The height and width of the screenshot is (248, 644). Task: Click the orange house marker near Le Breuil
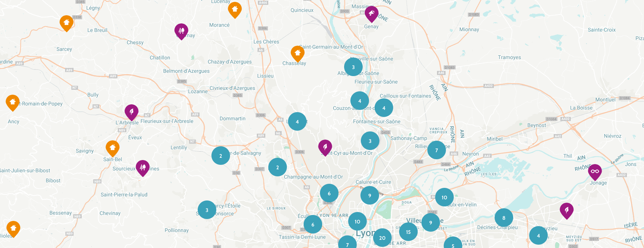(x=67, y=23)
